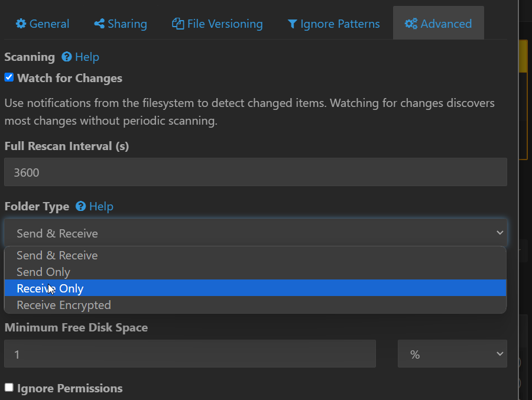Disable the Watch for Changes checkbox
Viewport: 532px width, 400px height.
8,77
